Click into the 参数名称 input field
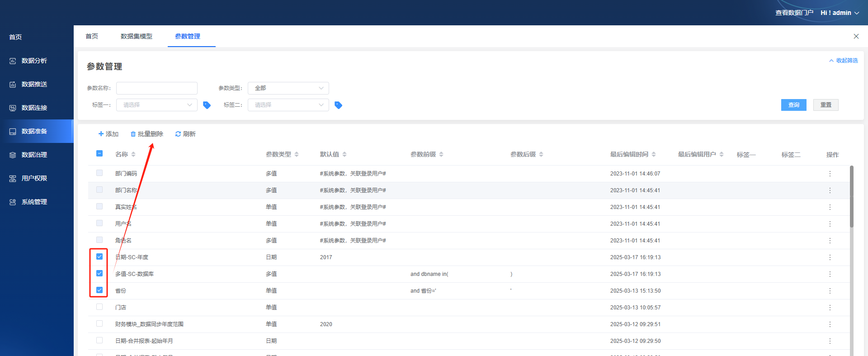Viewport: 868px width, 356px height. tap(156, 88)
